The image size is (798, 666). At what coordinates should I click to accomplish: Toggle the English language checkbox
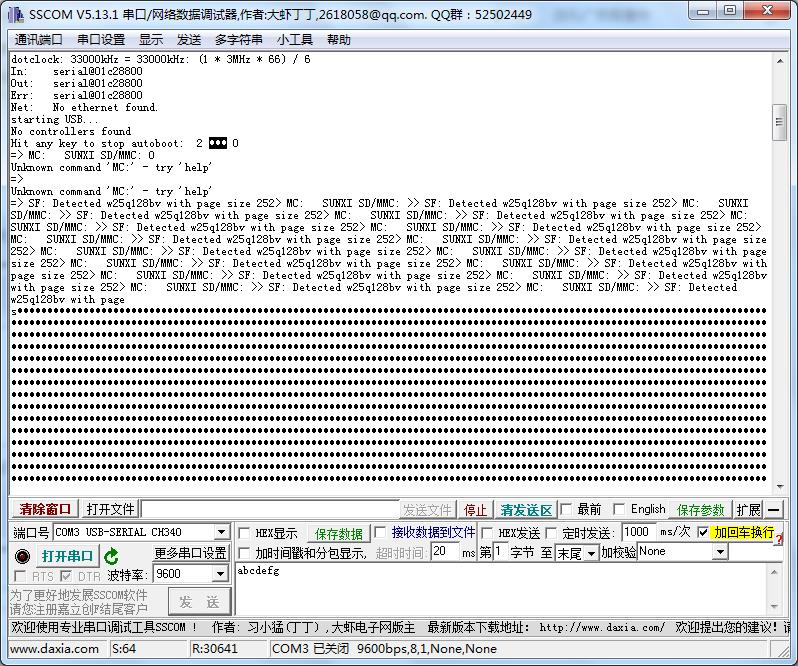(x=619, y=509)
